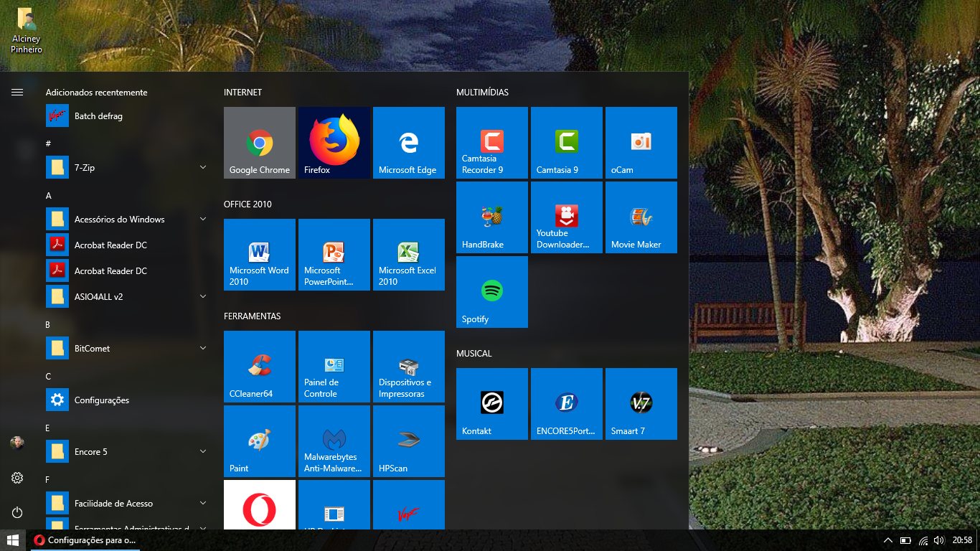Open Configurações in the app list
This screenshot has width=980, height=551.
click(128, 400)
